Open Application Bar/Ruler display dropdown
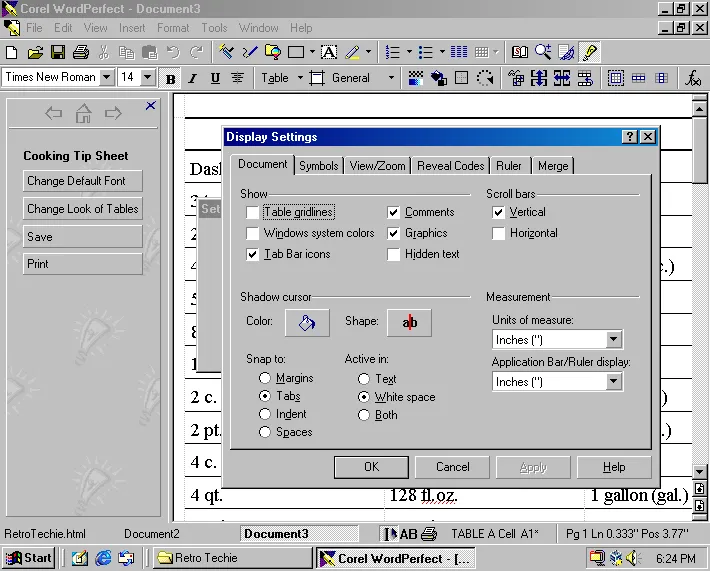Screen dimensions: 710x571 [x=614, y=382]
